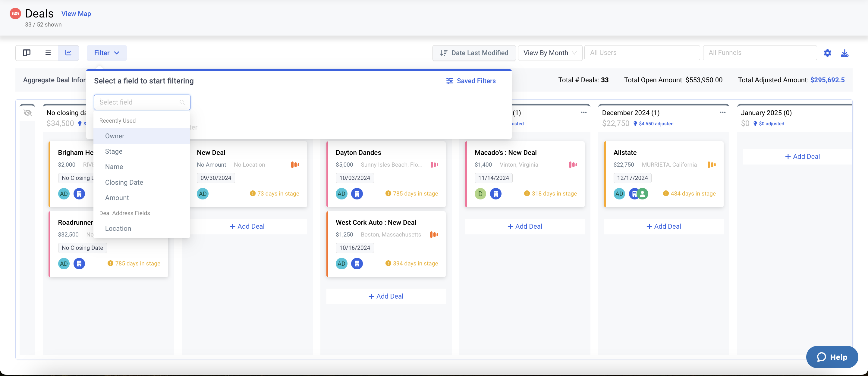Click 09/30/2024 closing date tag
This screenshot has height=376, width=868.
coord(216,178)
